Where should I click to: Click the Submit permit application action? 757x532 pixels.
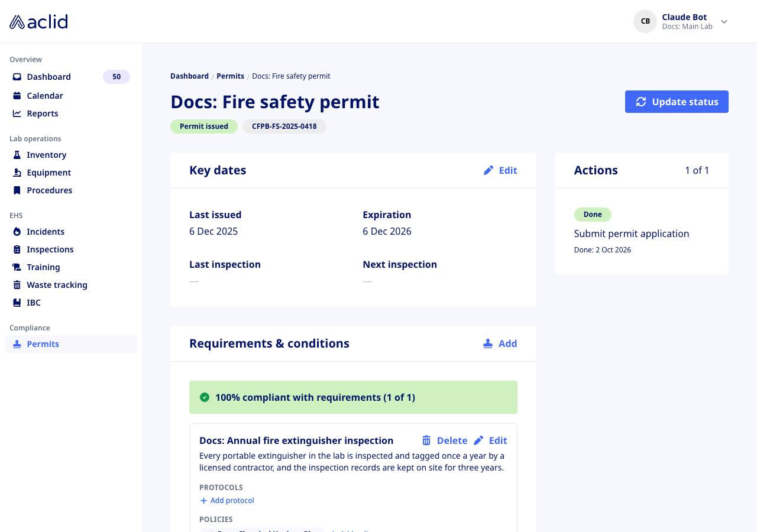click(632, 233)
